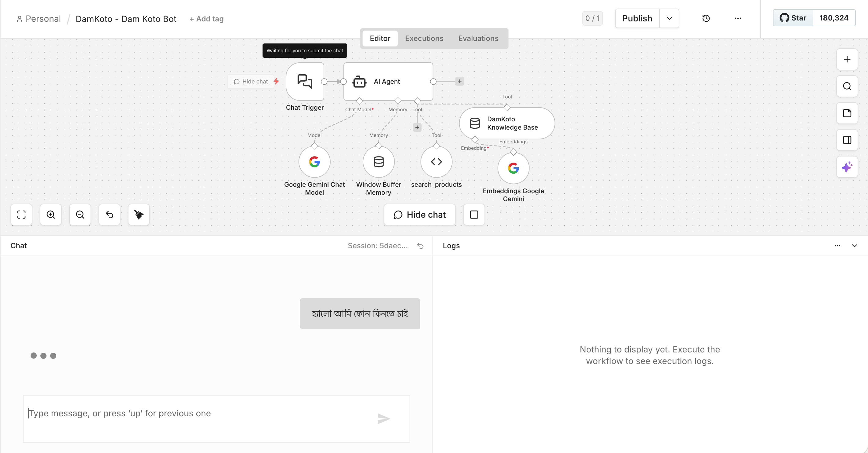
Task: Tidy up the workflow layout
Action: coord(139,215)
